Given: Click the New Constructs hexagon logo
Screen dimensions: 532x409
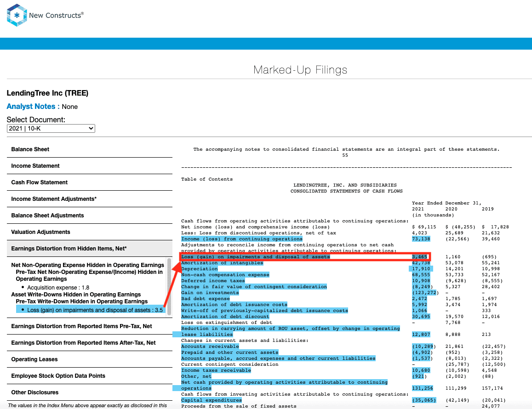Looking at the screenshot, I should click(x=17, y=15).
